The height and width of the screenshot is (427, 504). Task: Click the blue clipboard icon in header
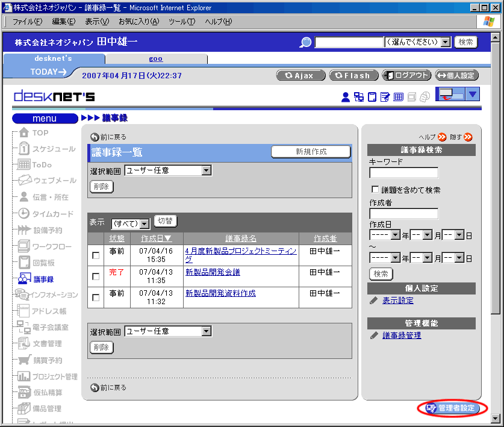[372, 97]
